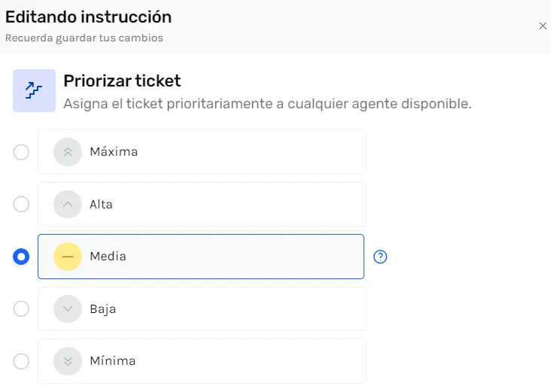Click the yellow Media priority icon
This screenshot has width=551, height=392.
(x=68, y=257)
